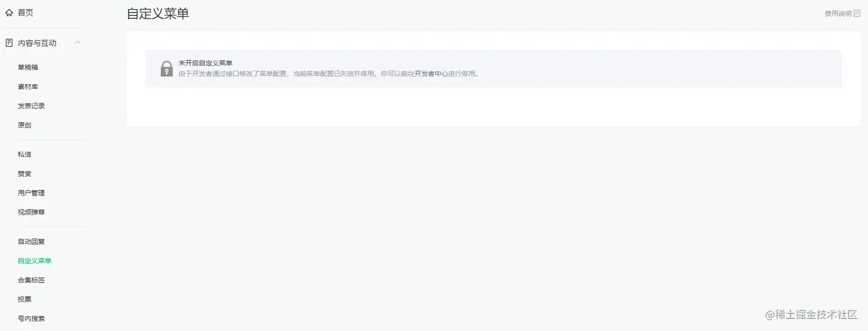Select 原创 sidebar item
The width and height of the screenshot is (868, 331).
(x=25, y=125)
